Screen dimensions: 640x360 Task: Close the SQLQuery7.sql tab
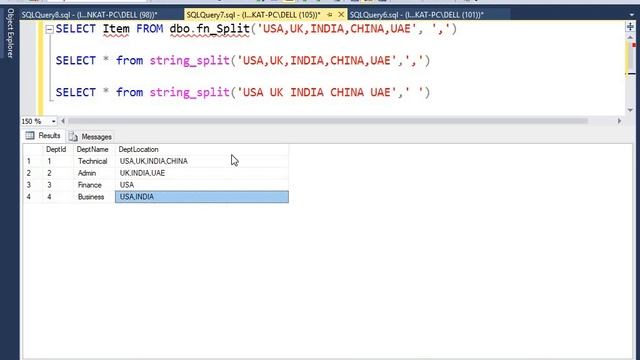click(341, 15)
